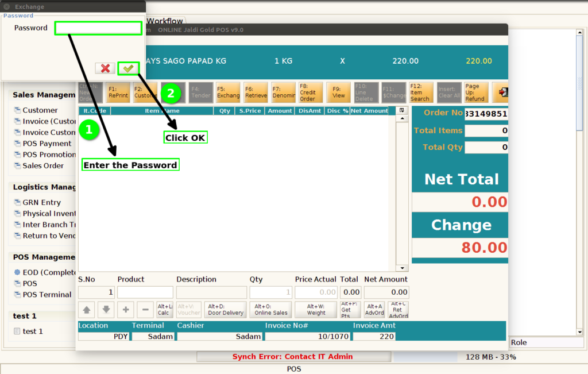
Task: Open the Return to Vendor icon
Action: pos(17,236)
